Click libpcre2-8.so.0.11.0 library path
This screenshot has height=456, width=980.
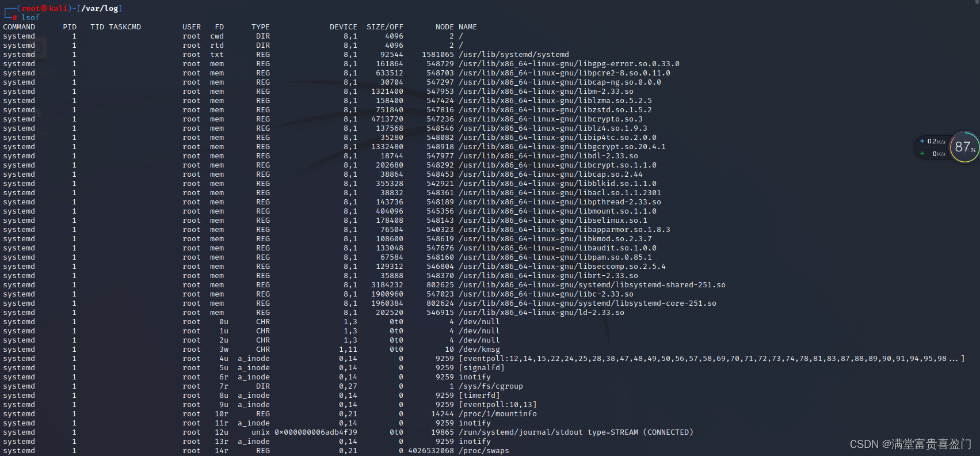point(565,73)
